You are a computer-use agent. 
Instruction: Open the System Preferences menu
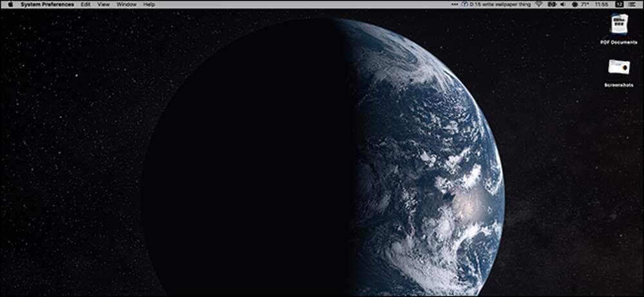coord(47,4)
